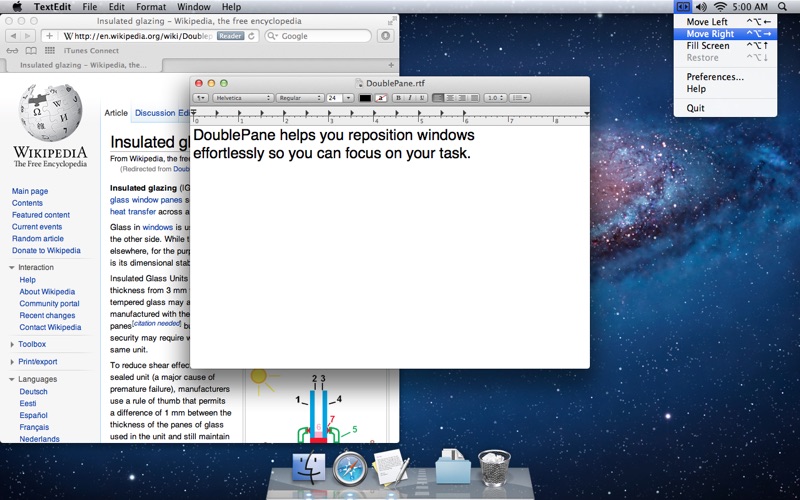This screenshot has width=800, height=500.
Task: Toggle underline formatting in TextEdit
Action: [421, 98]
